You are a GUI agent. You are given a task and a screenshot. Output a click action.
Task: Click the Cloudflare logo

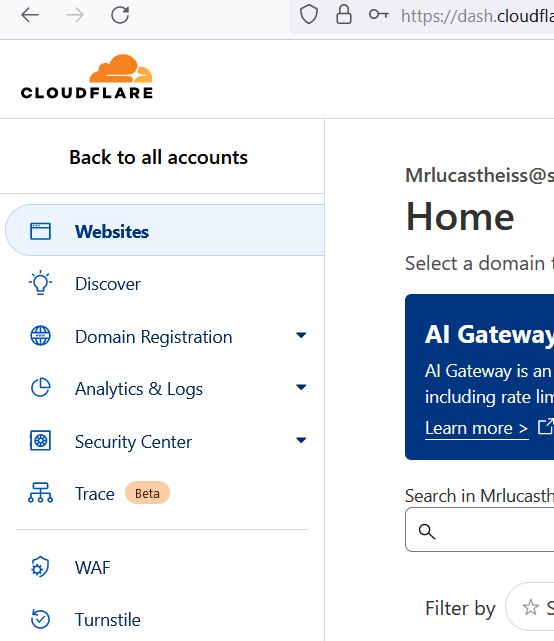[x=87, y=76]
